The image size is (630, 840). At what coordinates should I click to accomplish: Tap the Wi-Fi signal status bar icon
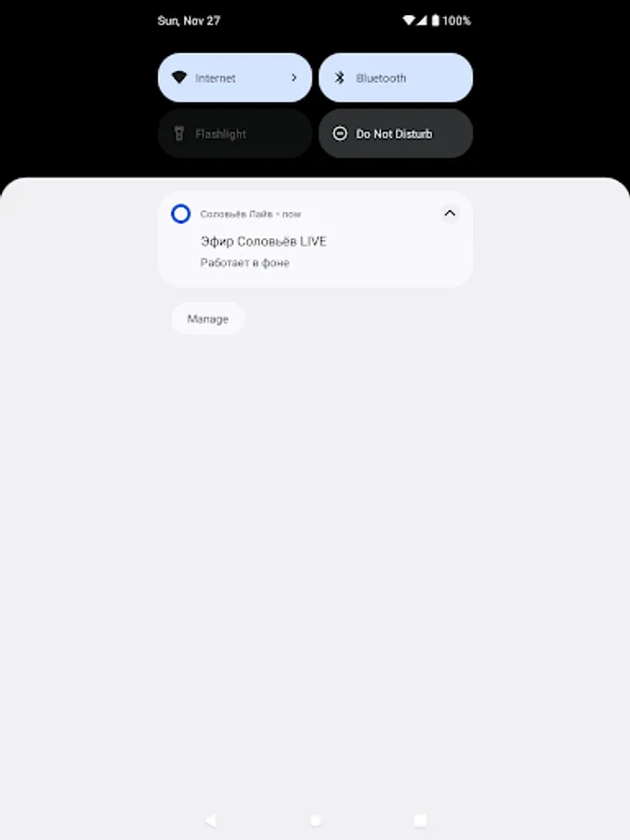click(408, 21)
